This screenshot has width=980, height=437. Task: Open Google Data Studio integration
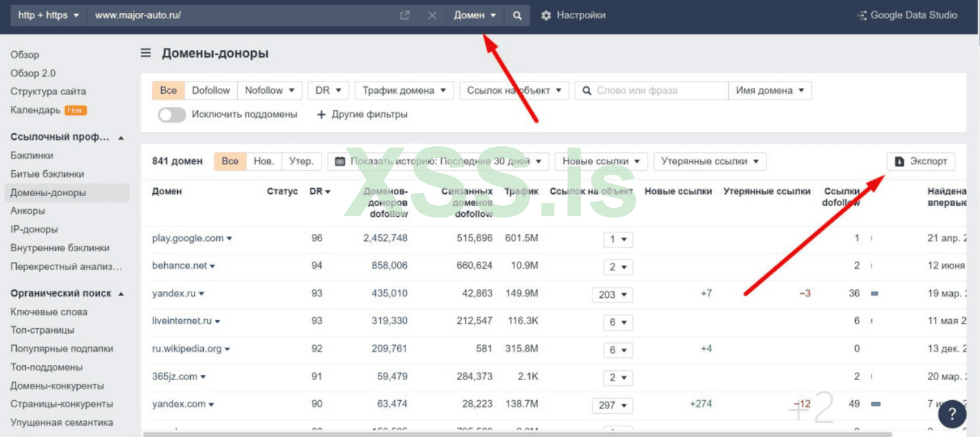[x=907, y=16]
